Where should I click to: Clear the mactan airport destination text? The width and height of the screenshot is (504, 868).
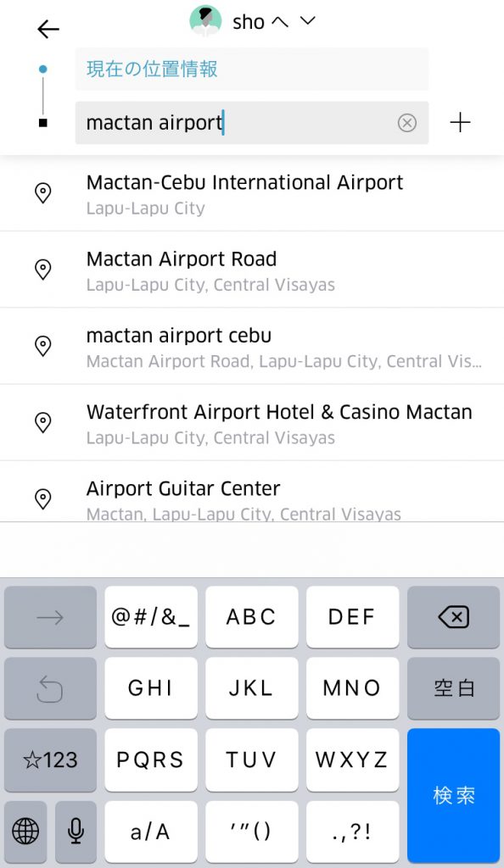point(407,122)
